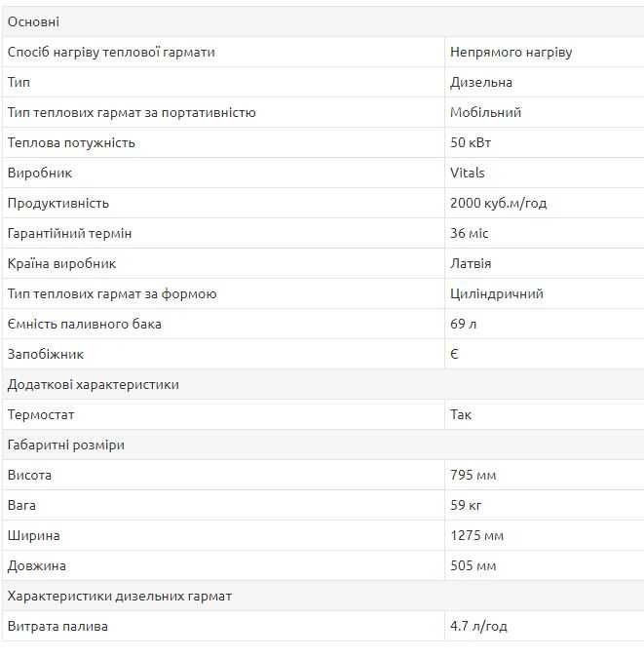The image size is (644, 657).
Task: Click the "Габаритні розміри" section header
Action: coord(65,444)
